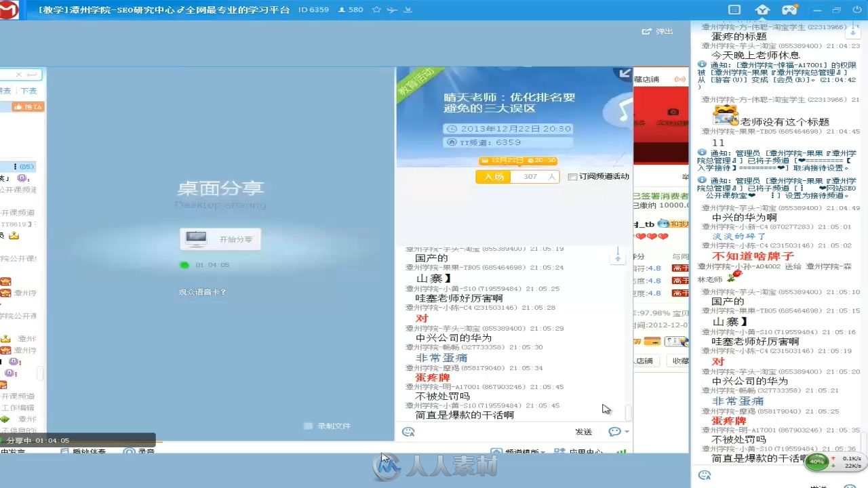The image size is (868, 488).
Task: Click message 哇塞老师好厉害啊 in inner chat
Action: 459,298
